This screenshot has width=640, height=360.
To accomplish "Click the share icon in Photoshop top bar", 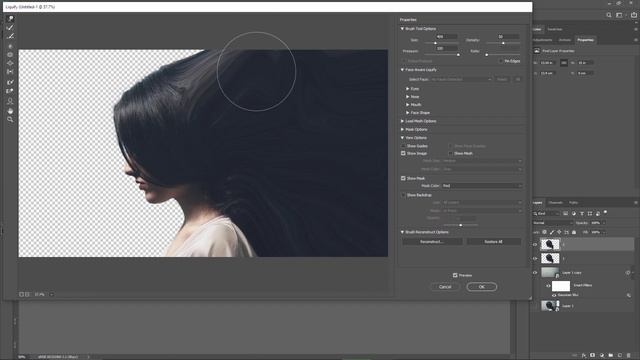I will coord(633,15).
